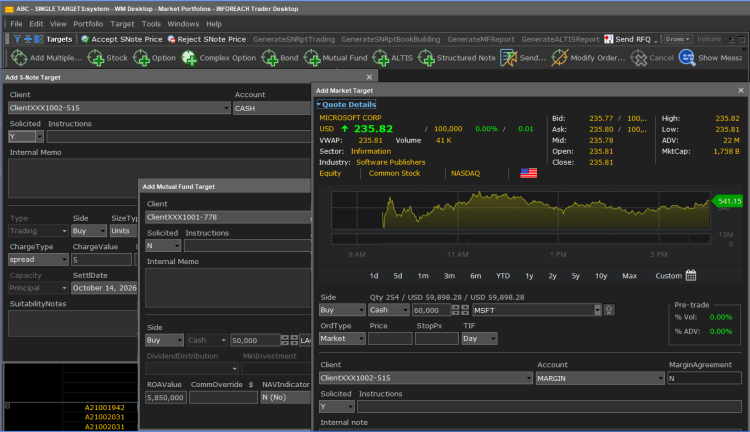Add a Bond target
Screen dimensions: 750x432
pyautogui.click(x=270, y=58)
